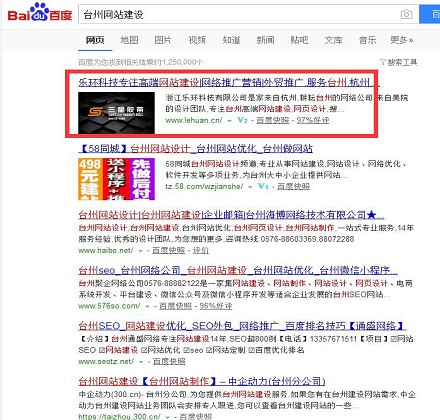
Task: Click the 三星胶带 dark thumbnail image
Action: coord(116,113)
